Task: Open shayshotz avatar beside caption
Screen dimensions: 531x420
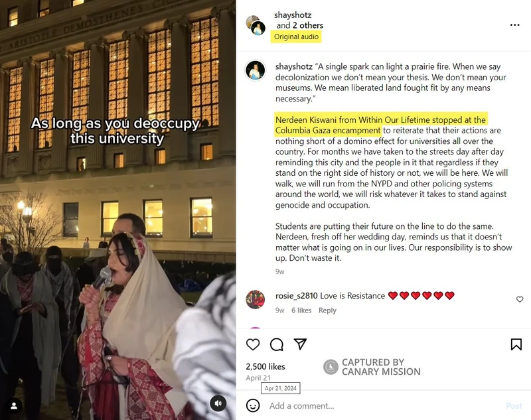Action: click(x=256, y=70)
